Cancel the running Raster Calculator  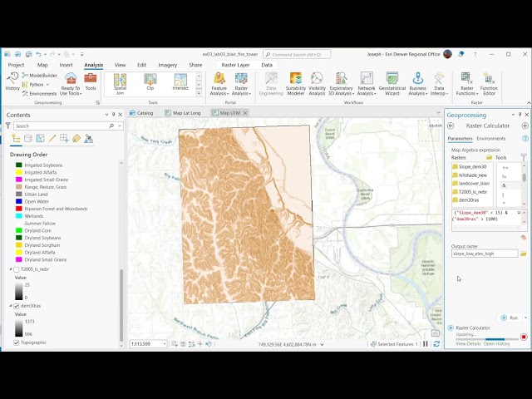pyautogui.click(x=524, y=337)
